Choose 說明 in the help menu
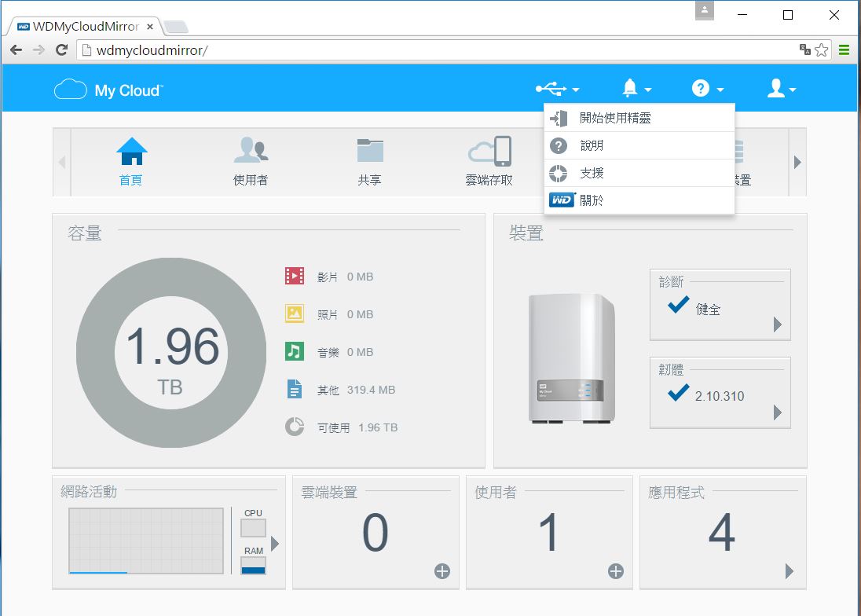This screenshot has height=616, width=861. (639, 145)
